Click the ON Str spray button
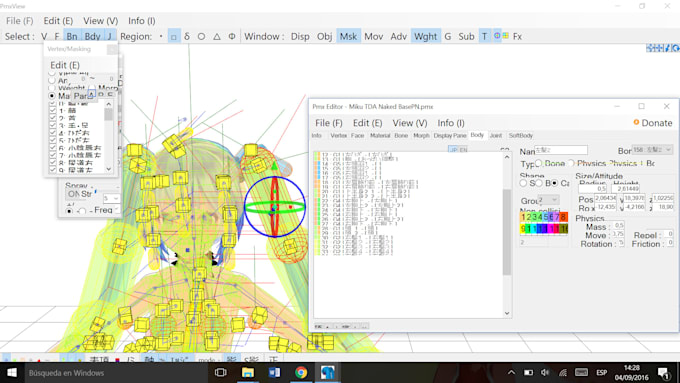Image resolution: width=680 pixels, height=383 pixels. [x=79, y=194]
